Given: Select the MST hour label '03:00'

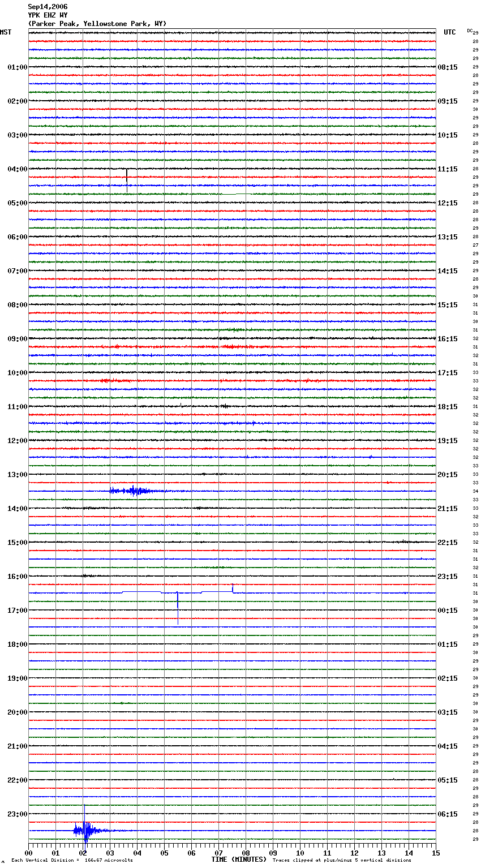Looking at the screenshot, I should [x=18, y=135].
